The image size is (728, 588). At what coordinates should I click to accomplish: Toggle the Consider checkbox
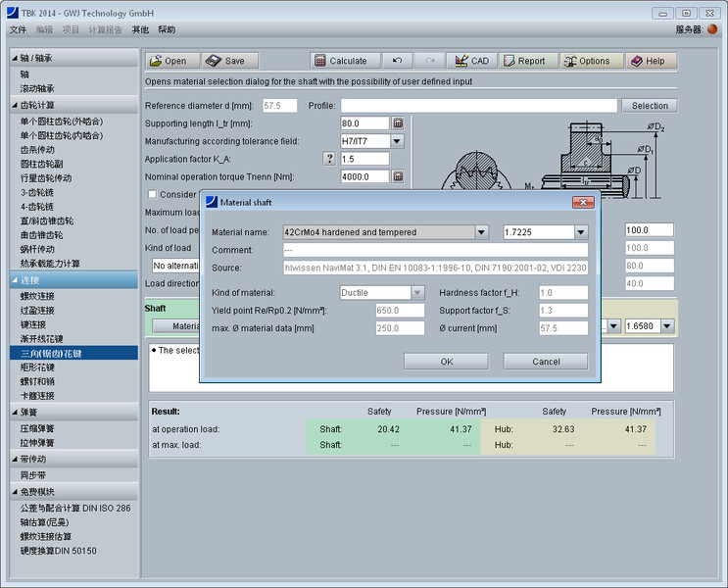coord(152,194)
